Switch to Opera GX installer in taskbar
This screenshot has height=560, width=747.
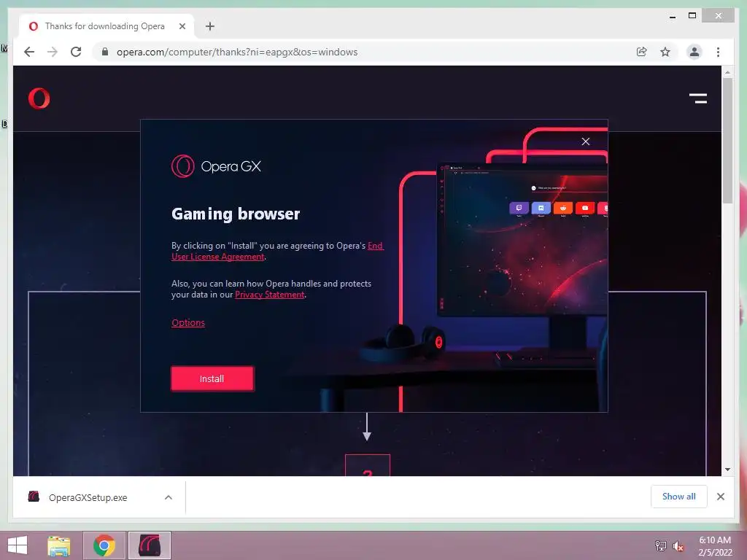pyautogui.click(x=149, y=545)
